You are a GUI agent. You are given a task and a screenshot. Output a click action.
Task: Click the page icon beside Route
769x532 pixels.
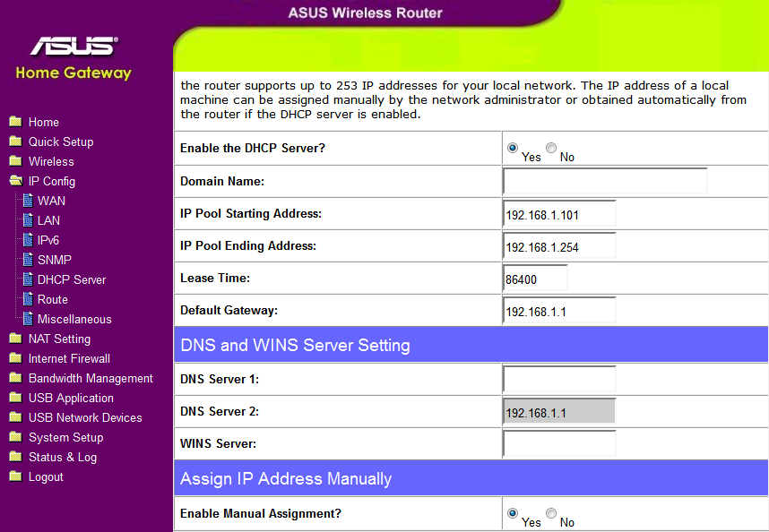pyautogui.click(x=28, y=299)
